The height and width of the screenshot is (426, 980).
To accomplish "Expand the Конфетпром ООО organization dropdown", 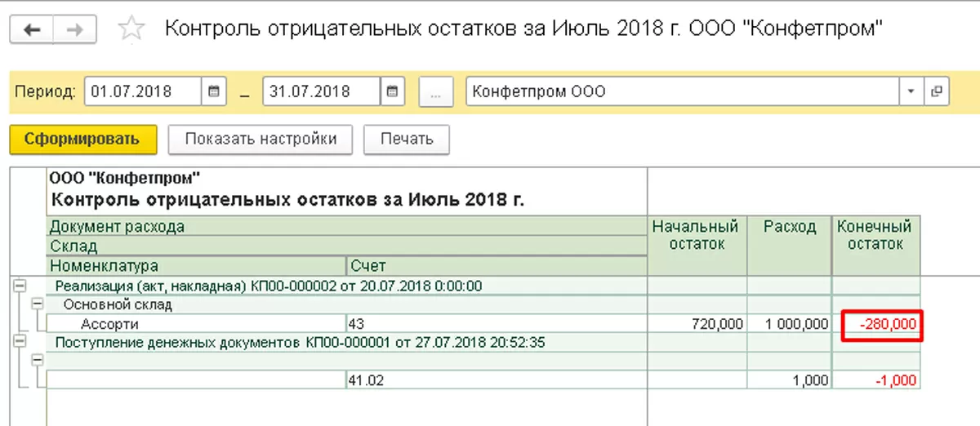I will (911, 91).
